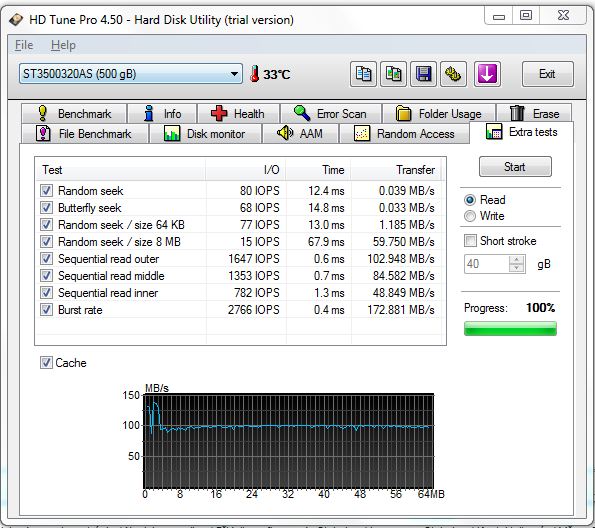The image size is (595, 528).
Task: Open the Benchmark tab
Action: tap(74, 113)
